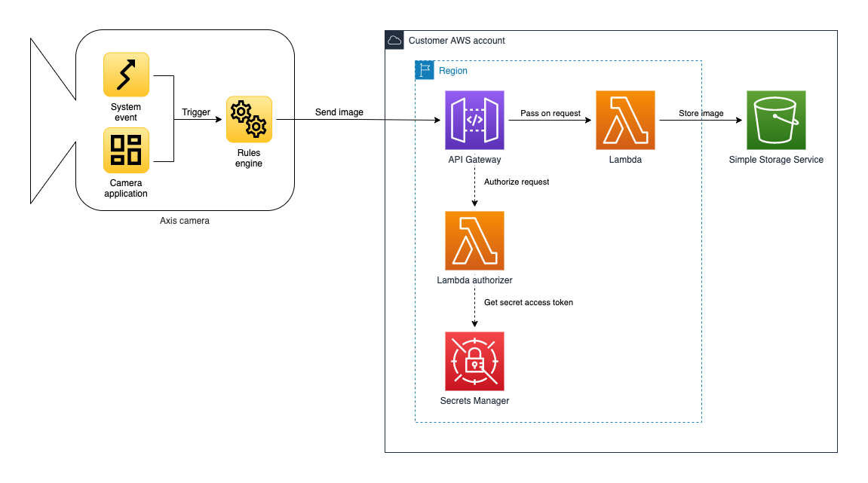The height and width of the screenshot is (483, 868).
Task: Click the 'Secrets Manager' caption
Action: coord(474,401)
